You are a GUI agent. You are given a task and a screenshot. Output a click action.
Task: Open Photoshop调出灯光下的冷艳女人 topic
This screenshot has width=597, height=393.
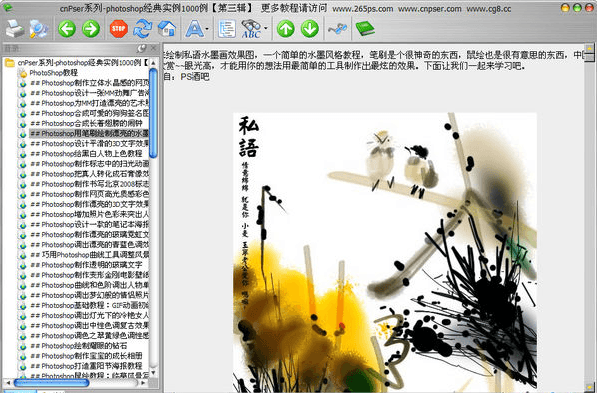tap(89, 315)
